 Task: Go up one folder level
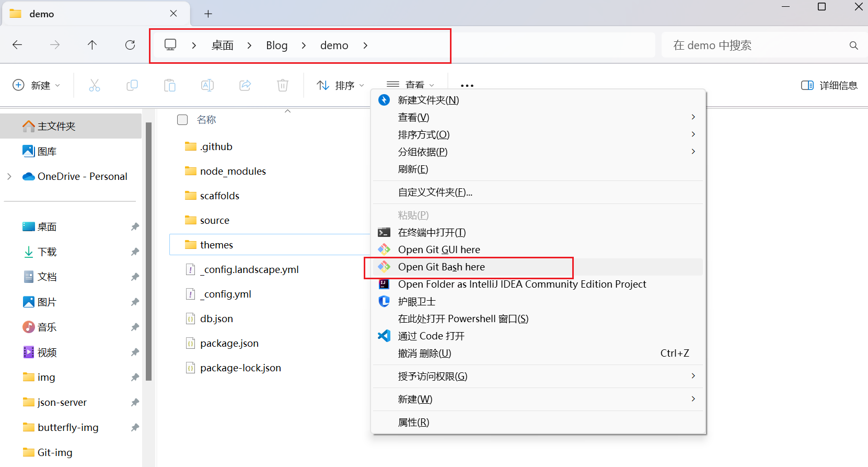point(92,45)
